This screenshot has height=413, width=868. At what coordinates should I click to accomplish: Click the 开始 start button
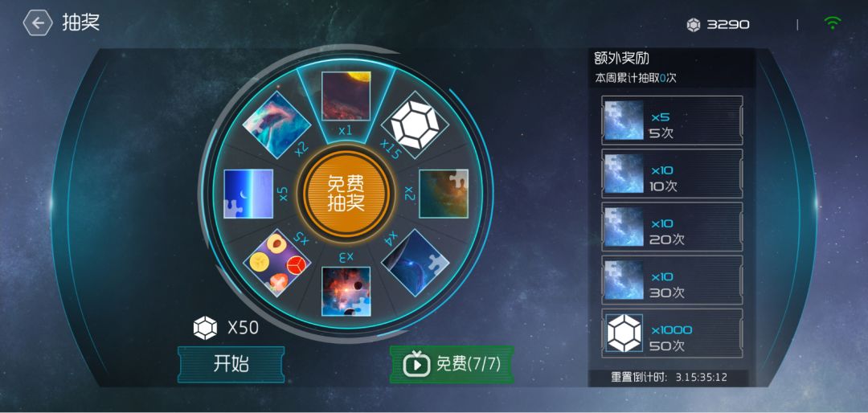(231, 364)
